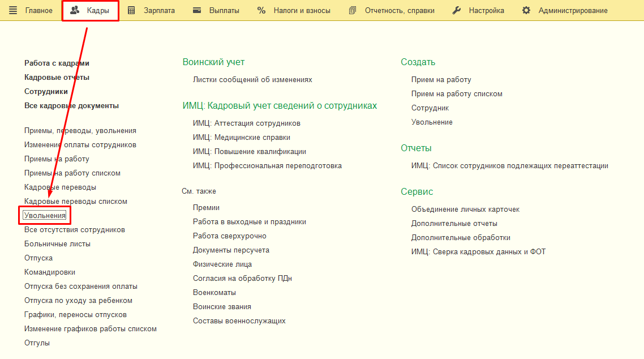Viewport: 644px width, 359px height.
Task: Click the wrench icon for Настройка
Action: point(457,11)
